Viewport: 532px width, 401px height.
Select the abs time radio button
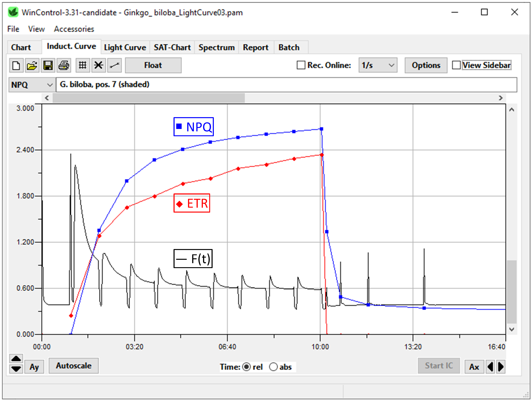tap(274, 367)
